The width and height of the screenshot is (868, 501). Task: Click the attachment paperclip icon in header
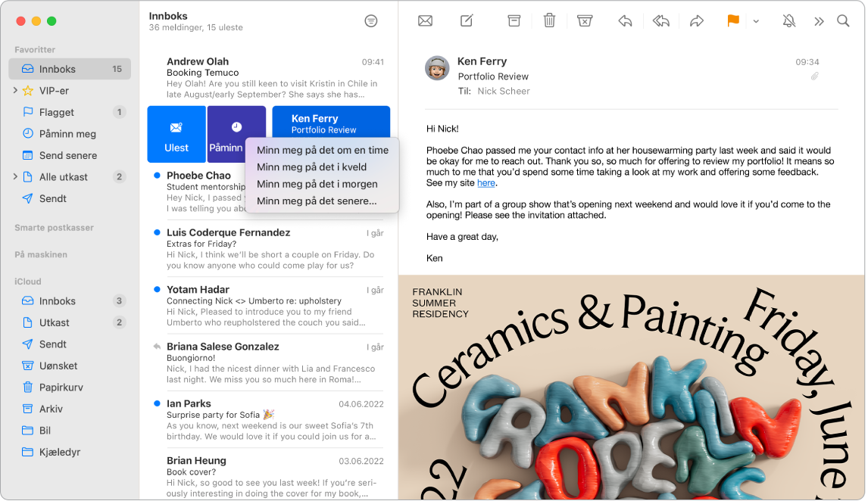click(815, 76)
